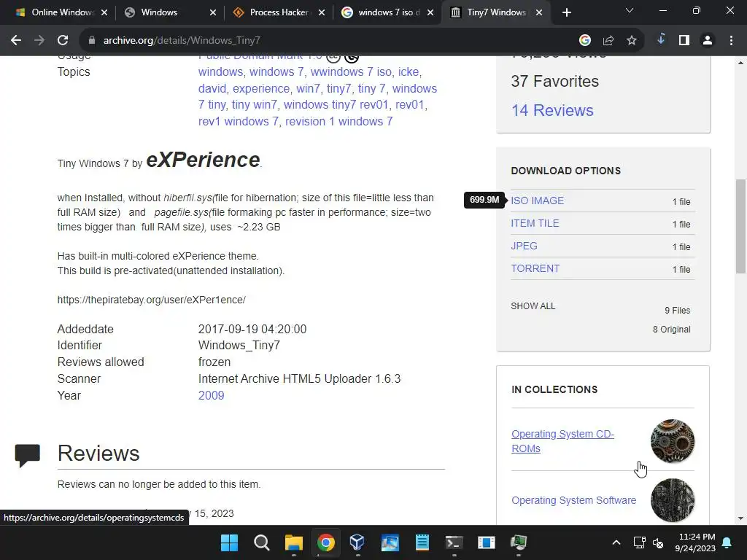Image resolution: width=747 pixels, height=560 pixels.
Task: Close the Process Hacker tab
Action: (x=322, y=12)
